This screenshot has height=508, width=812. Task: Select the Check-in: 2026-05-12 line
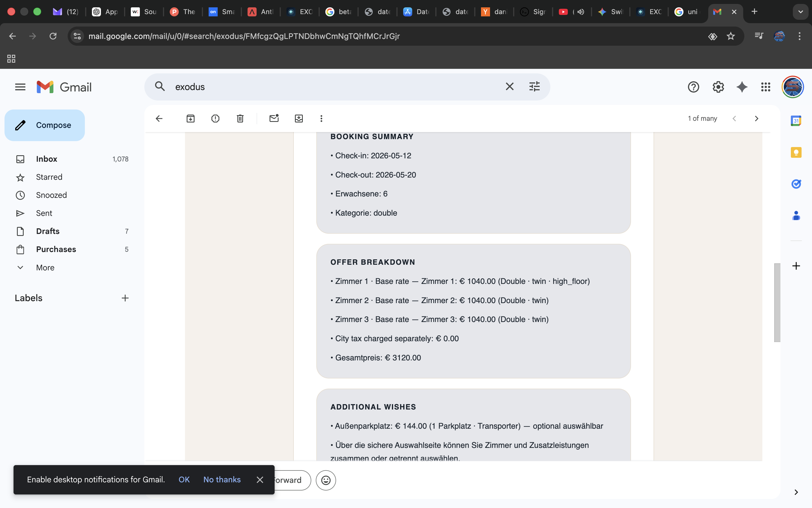coord(371,156)
